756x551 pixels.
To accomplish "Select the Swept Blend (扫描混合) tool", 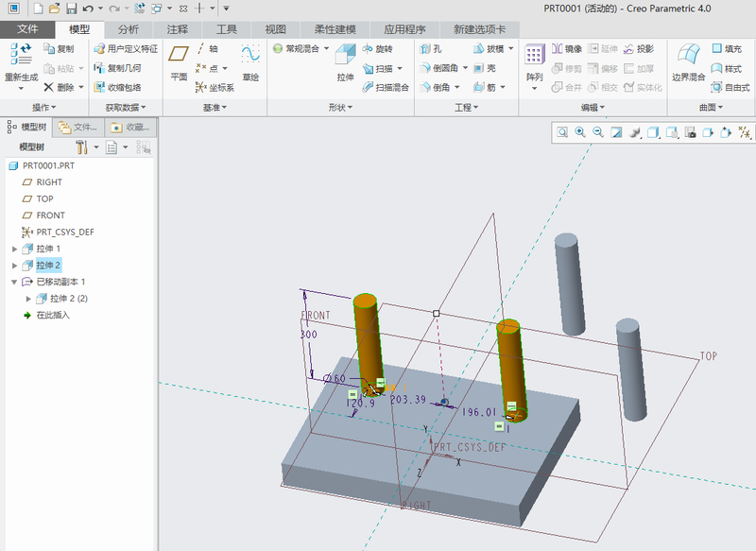I will [386, 87].
